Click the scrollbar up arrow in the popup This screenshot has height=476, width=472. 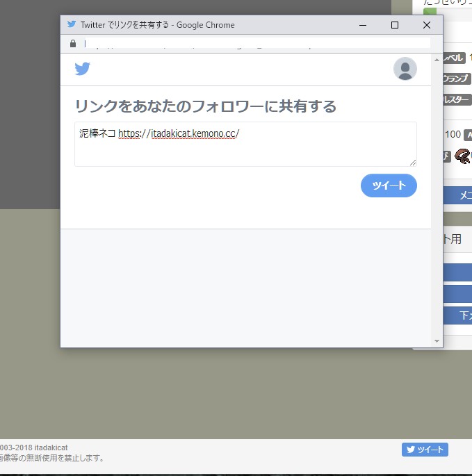point(437,60)
